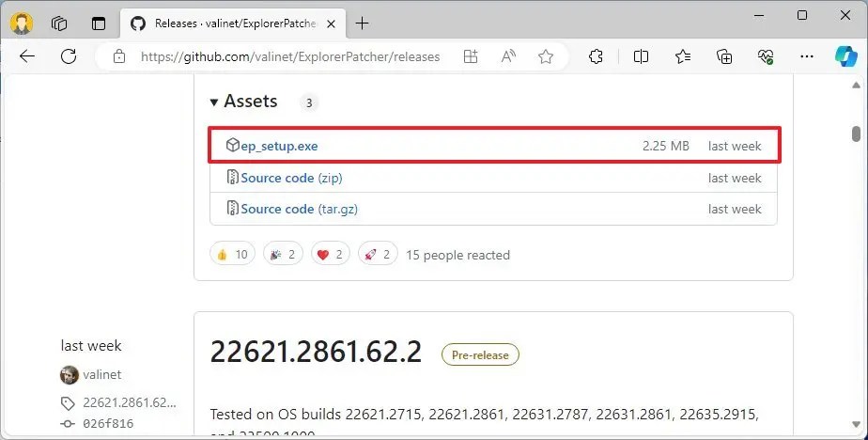Open the Workspaces icon in title bar
This screenshot has height=440, width=868.
pos(58,24)
